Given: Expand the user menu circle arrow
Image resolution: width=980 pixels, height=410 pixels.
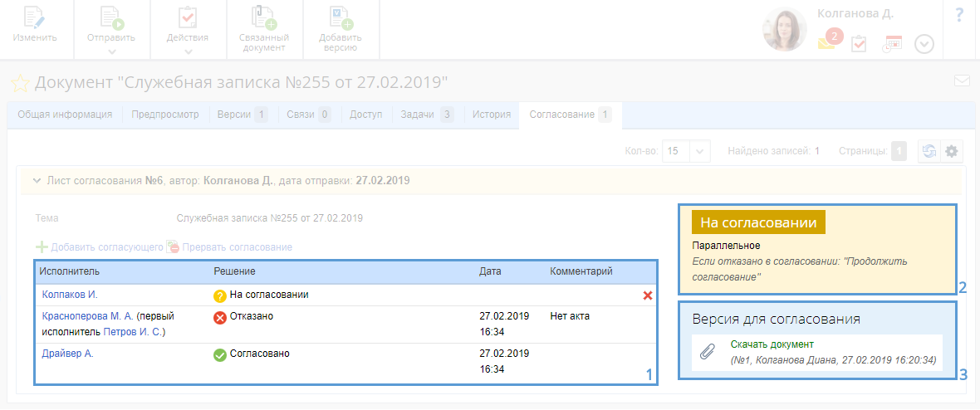Looking at the screenshot, I should [x=924, y=44].
